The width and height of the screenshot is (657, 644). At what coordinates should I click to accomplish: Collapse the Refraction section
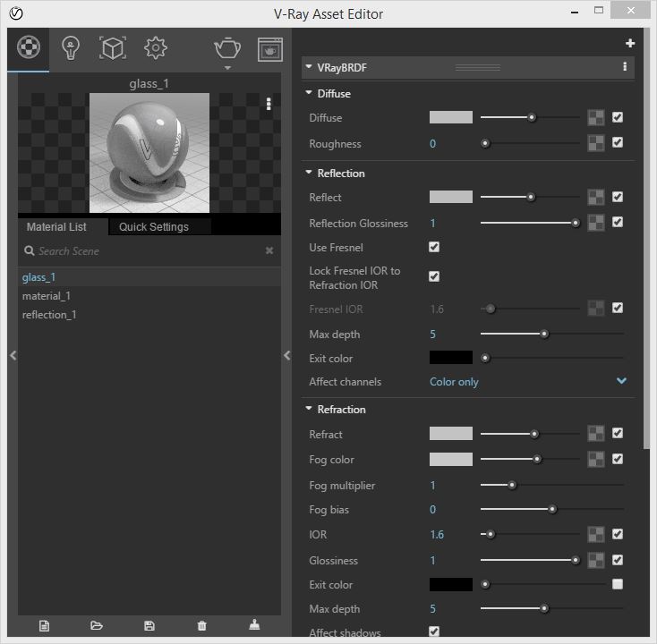[x=309, y=408]
